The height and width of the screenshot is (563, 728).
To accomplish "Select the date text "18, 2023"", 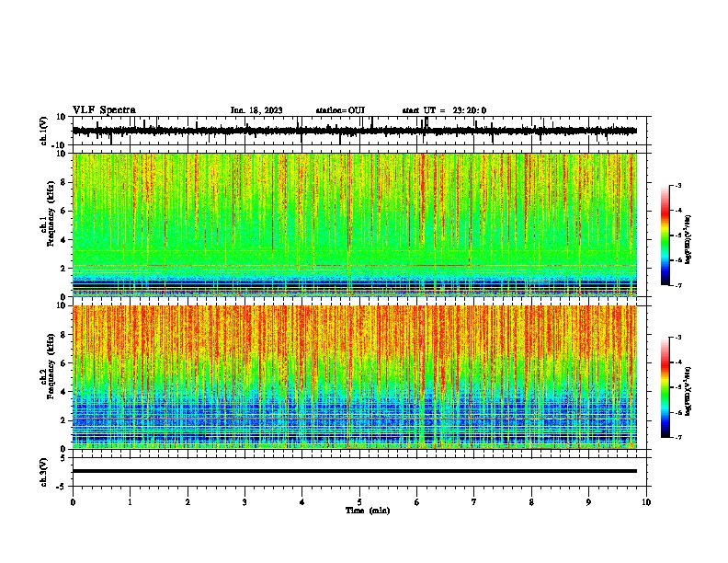I will point(265,110).
